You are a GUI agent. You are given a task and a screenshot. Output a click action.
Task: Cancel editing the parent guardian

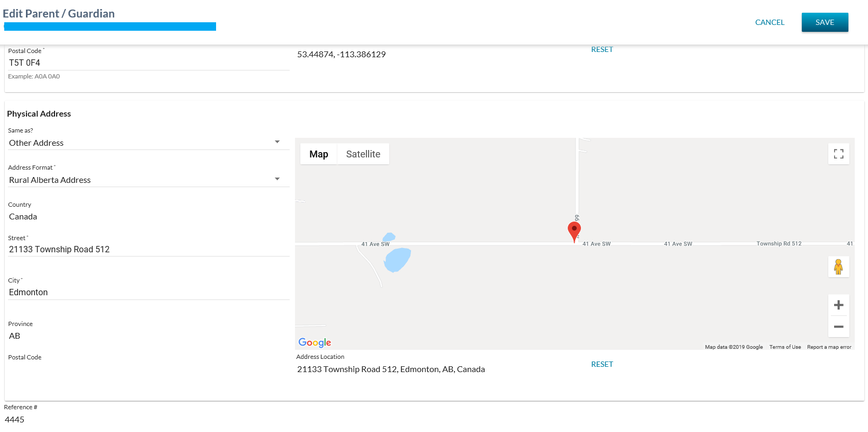(769, 22)
